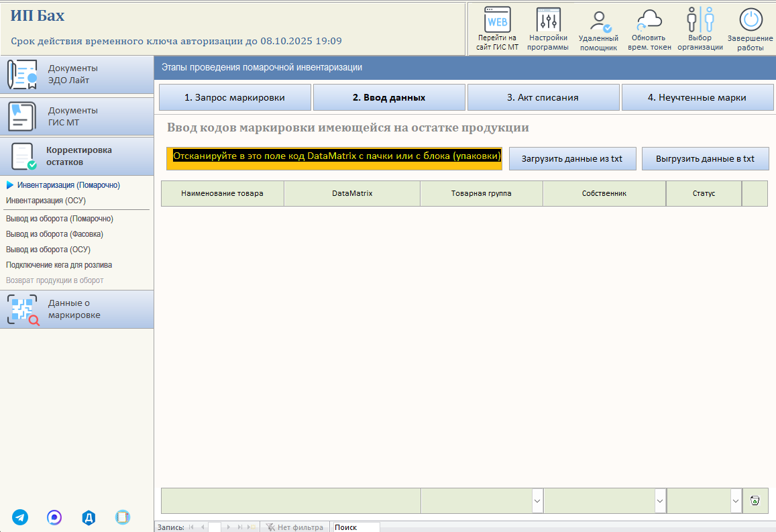Click the power icon to finish work
The height and width of the screenshot is (532, 776).
click(751, 20)
